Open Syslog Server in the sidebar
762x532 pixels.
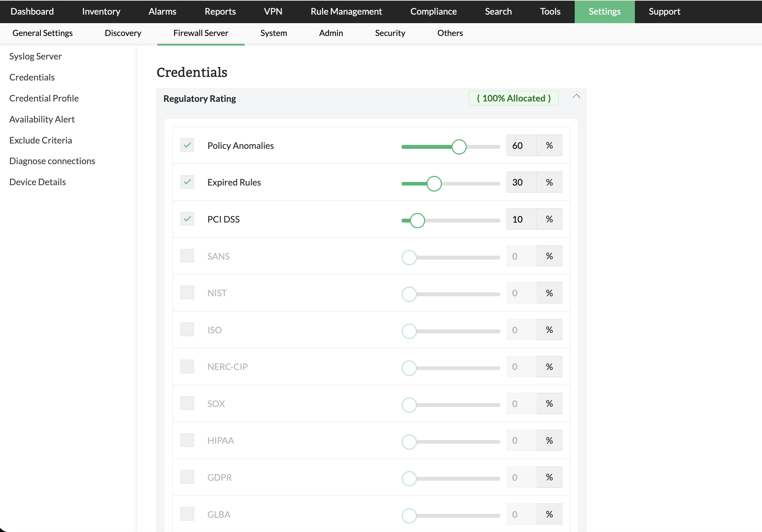(35, 56)
